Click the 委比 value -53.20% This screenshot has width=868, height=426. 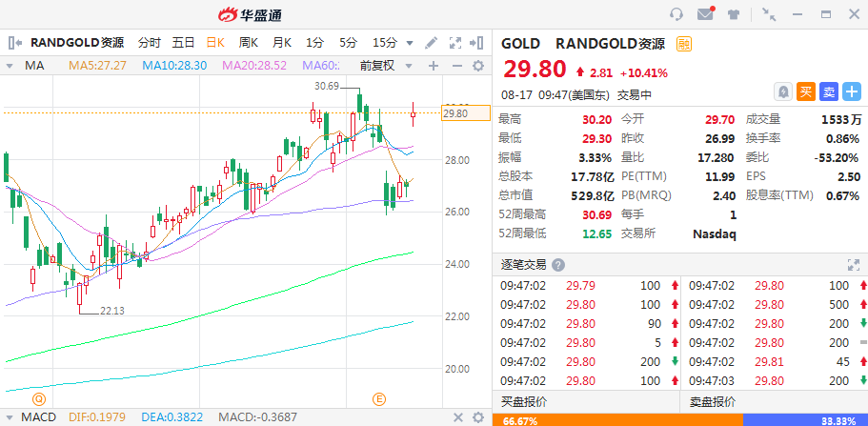click(837, 157)
